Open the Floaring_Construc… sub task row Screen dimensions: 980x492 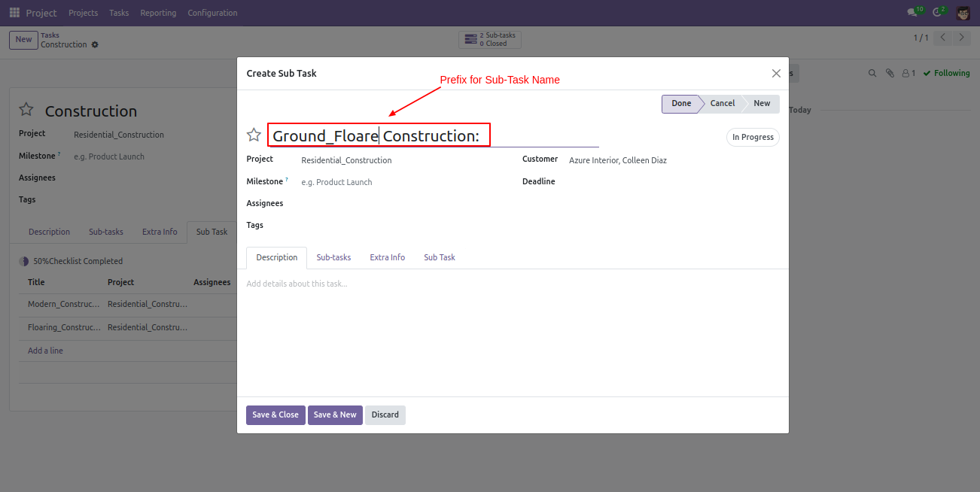(128, 328)
